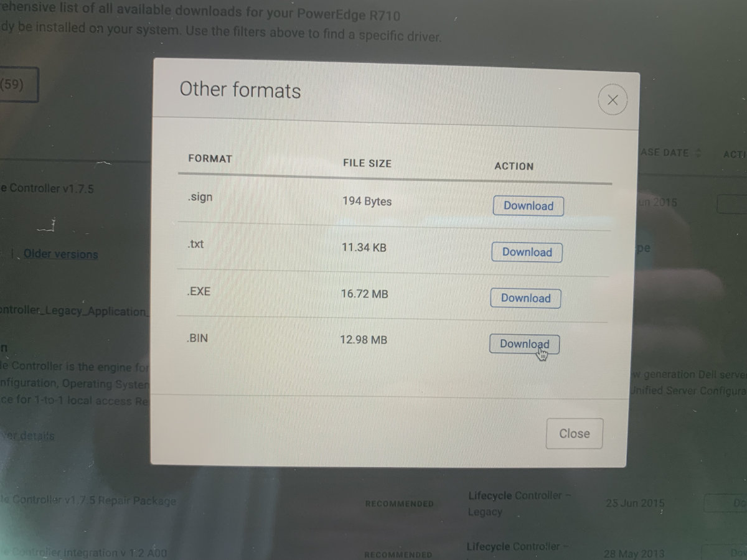
Task: Select the Controller Integration v1.2 A00 entry
Action: [x=83, y=551]
